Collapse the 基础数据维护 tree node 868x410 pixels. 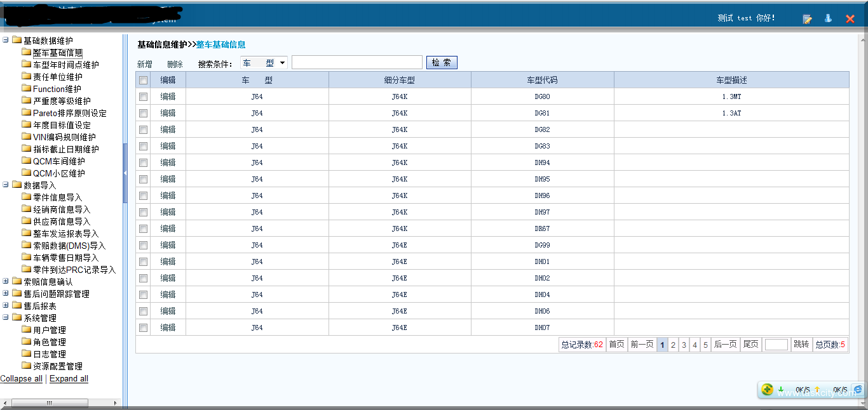coord(6,41)
